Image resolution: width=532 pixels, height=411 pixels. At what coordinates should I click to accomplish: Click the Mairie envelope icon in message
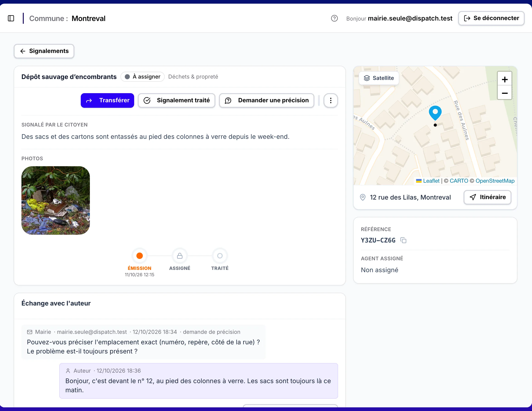(x=29, y=332)
